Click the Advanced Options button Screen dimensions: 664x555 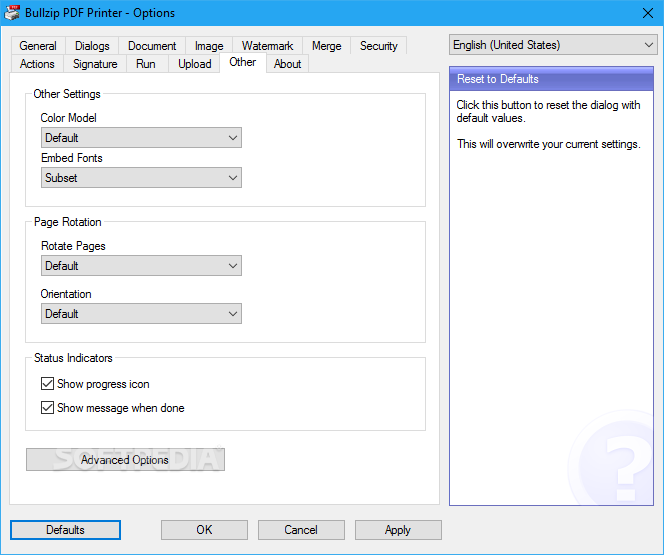tap(125, 460)
